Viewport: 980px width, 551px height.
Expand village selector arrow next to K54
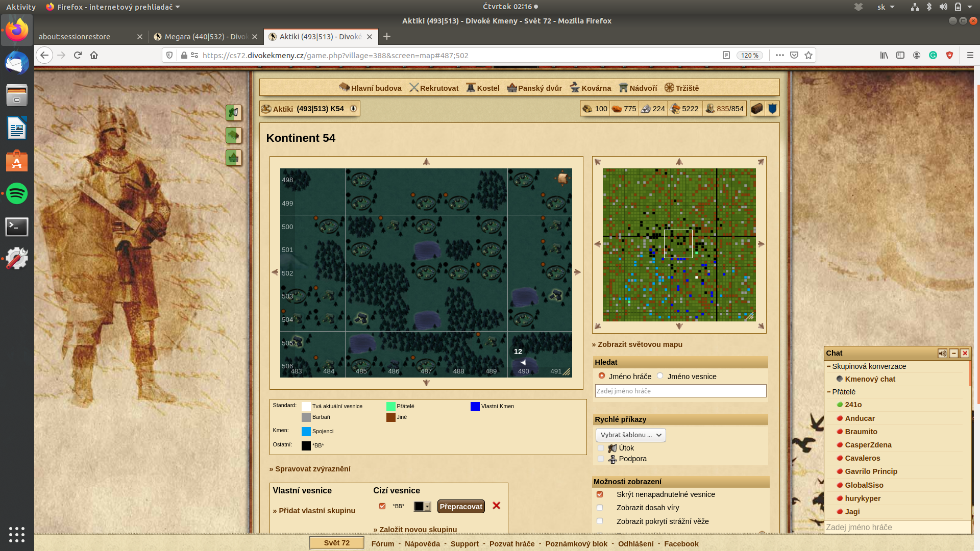(353, 109)
